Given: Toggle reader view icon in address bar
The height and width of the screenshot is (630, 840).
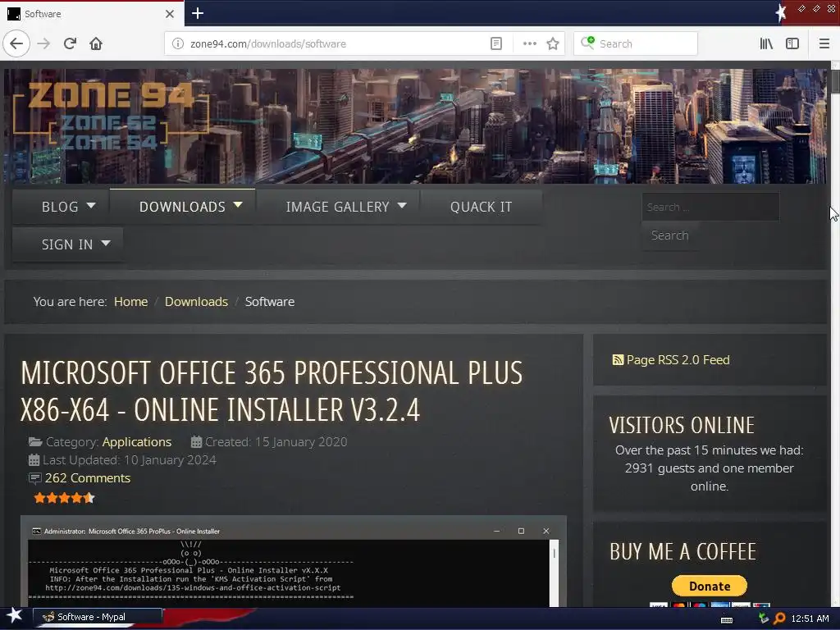Looking at the screenshot, I should (x=496, y=43).
